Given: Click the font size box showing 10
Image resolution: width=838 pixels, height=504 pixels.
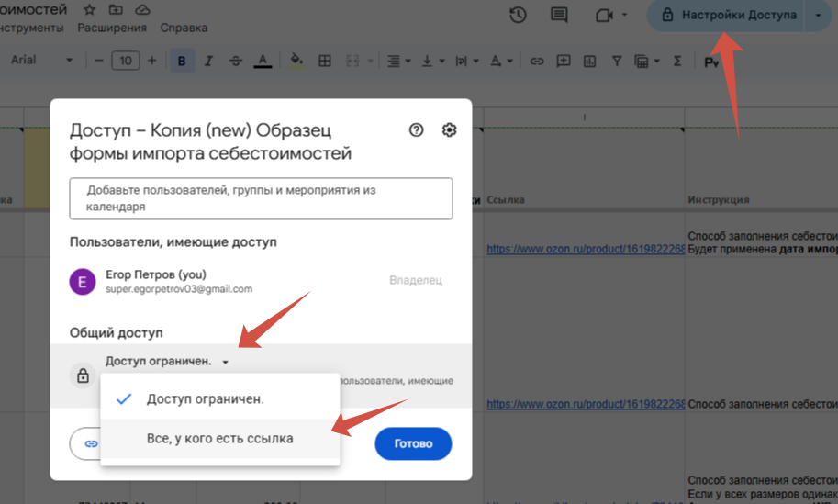Looking at the screenshot, I should [x=126, y=61].
